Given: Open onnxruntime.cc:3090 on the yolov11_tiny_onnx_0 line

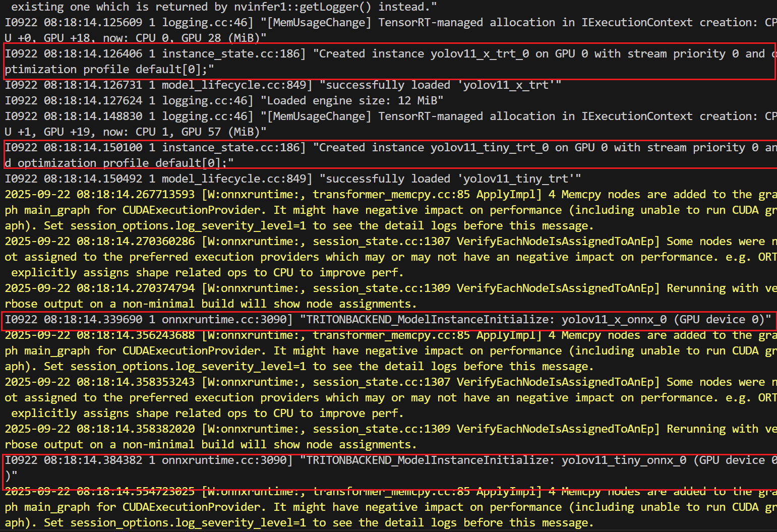Looking at the screenshot, I should (226, 460).
